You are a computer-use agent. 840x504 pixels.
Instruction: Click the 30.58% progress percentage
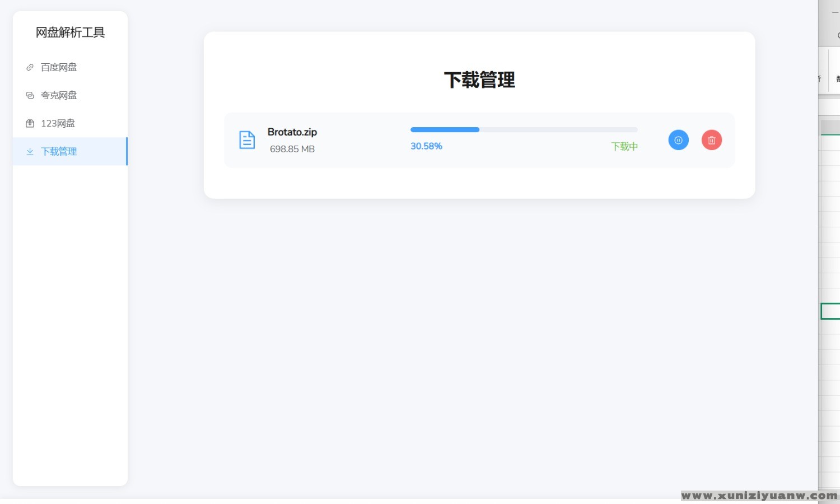click(426, 146)
